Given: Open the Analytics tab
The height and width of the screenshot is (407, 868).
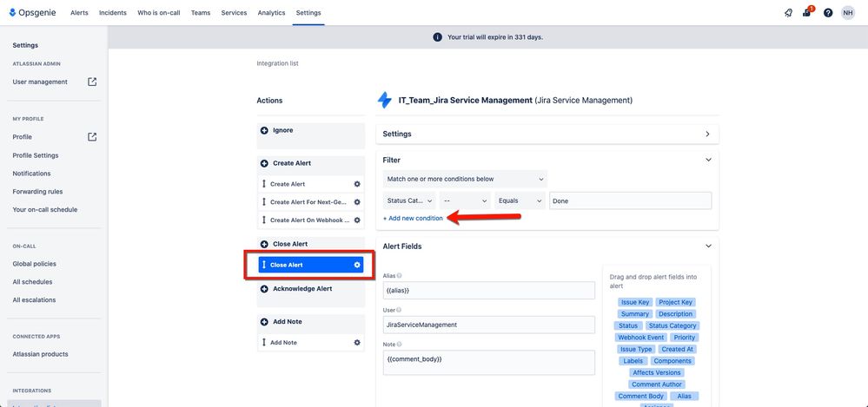Looking at the screenshot, I should (x=271, y=13).
